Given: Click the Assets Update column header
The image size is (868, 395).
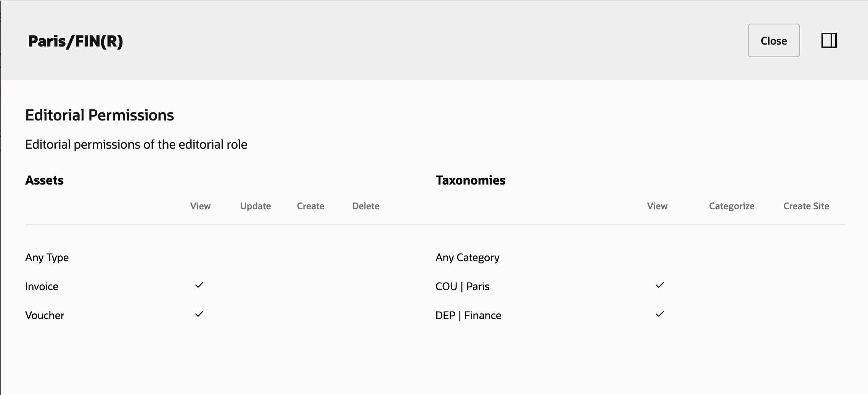Looking at the screenshot, I should (256, 206).
